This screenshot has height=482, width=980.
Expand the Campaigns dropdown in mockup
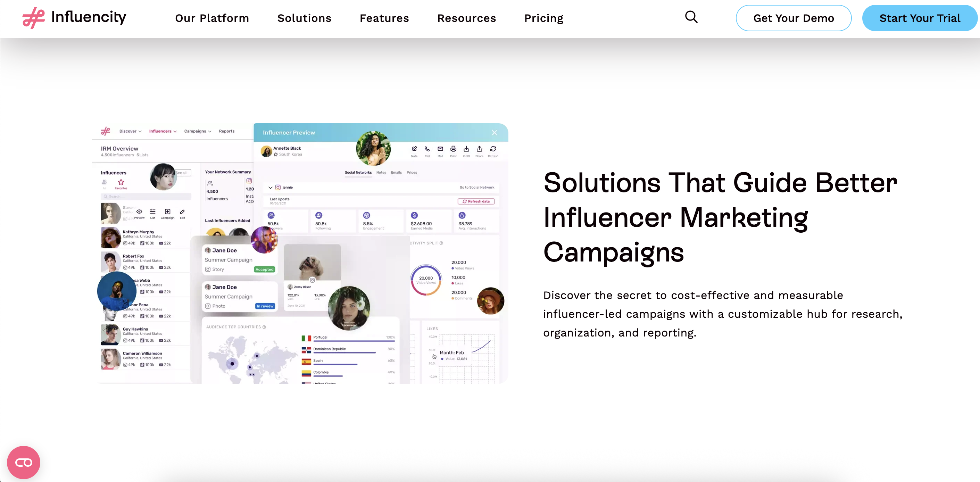point(198,131)
